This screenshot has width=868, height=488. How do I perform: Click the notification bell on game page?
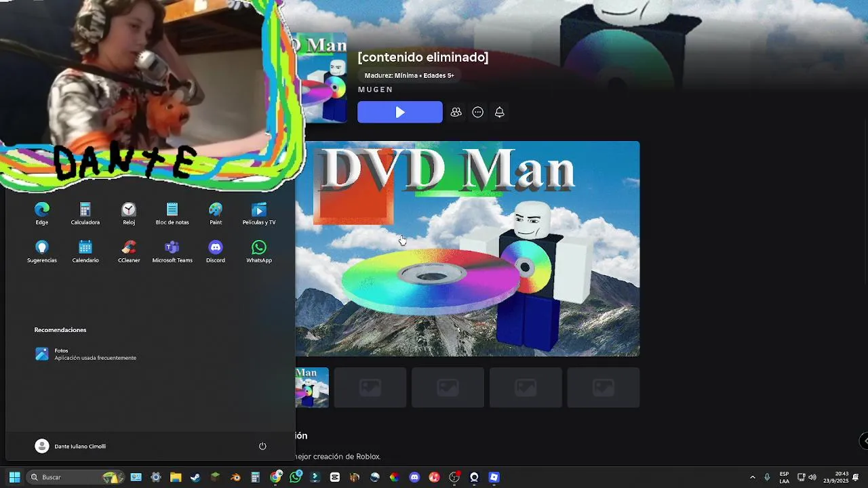[x=500, y=113]
